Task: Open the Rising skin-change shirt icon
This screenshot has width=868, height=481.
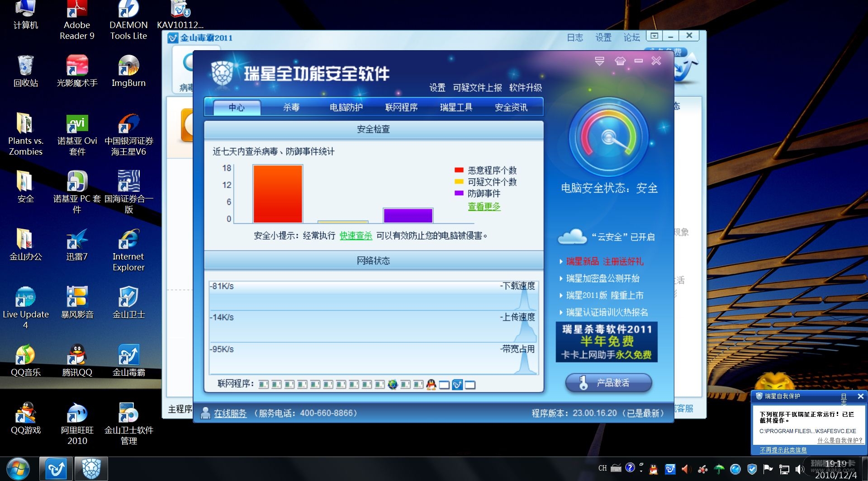Action: tap(620, 61)
